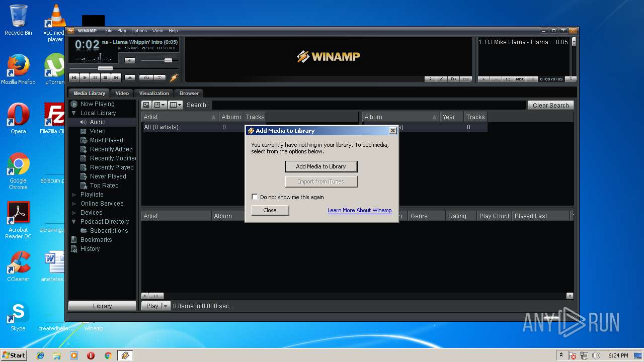
Task: Select DJ Mike Llama playlist entry
Action: point(523,42)
